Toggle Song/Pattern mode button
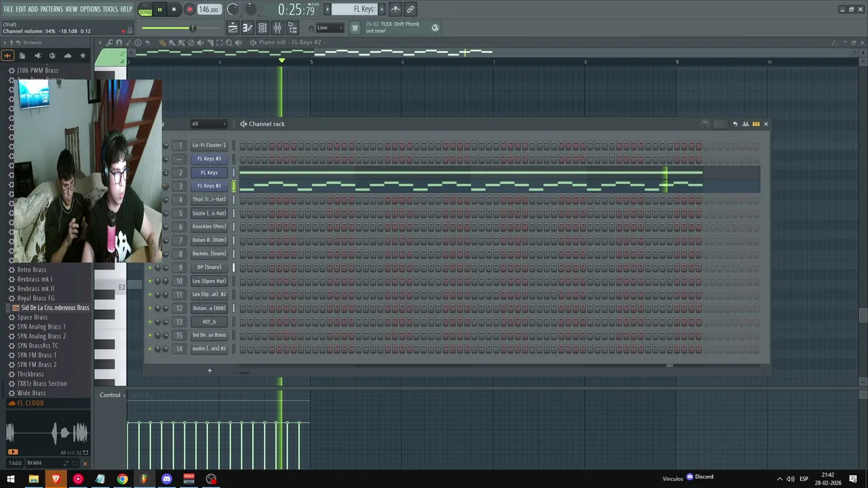The height and width of the screenshot is (488, 868). (145, 10)
